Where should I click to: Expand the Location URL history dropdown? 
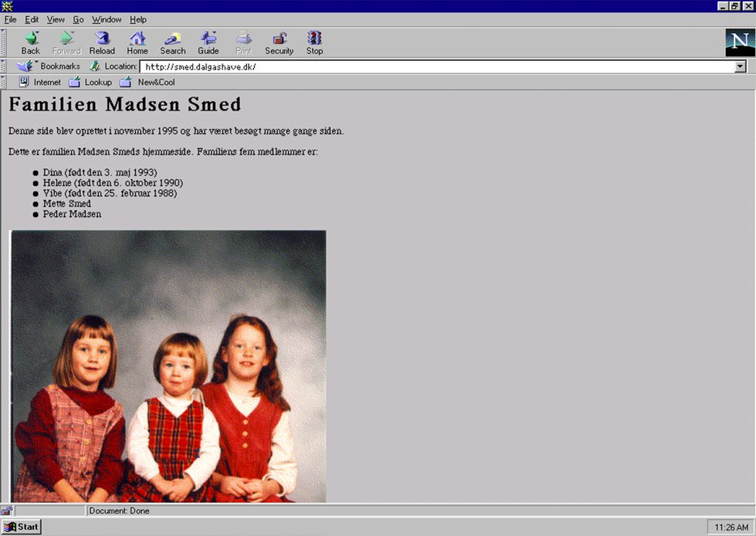click(741, 66)
